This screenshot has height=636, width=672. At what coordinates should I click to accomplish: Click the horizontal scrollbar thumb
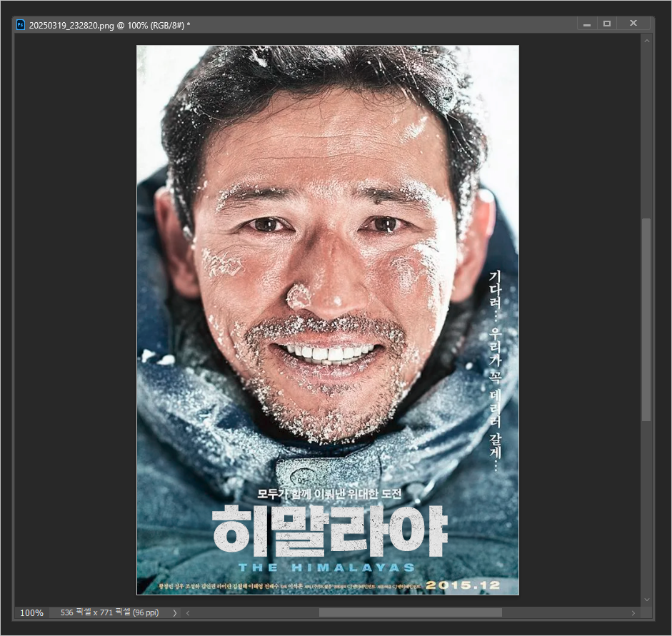click(410, 613)
